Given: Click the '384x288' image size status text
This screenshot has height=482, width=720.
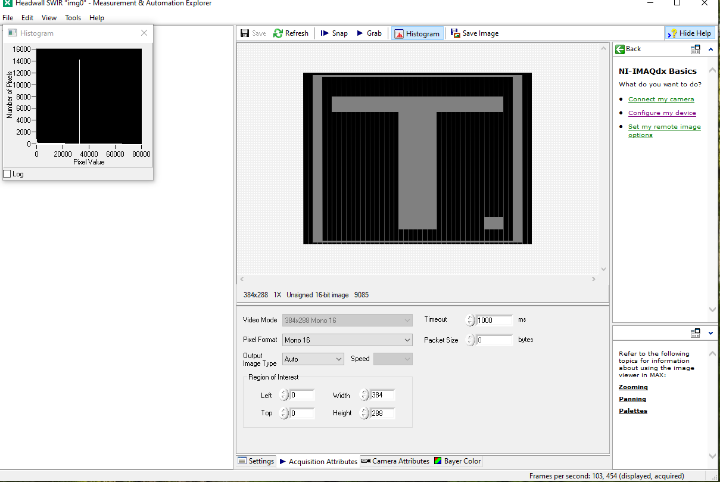Looking at the screenshot, I should point(255,295).
